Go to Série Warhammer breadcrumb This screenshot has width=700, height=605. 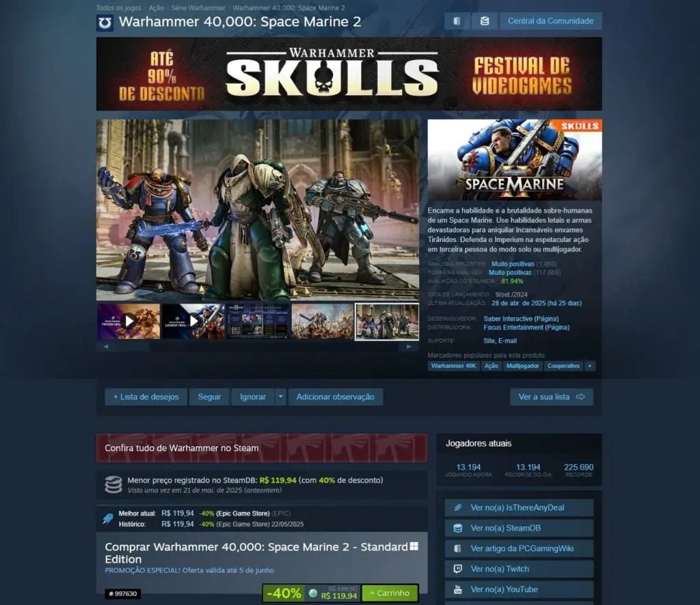tap(198, 8)
